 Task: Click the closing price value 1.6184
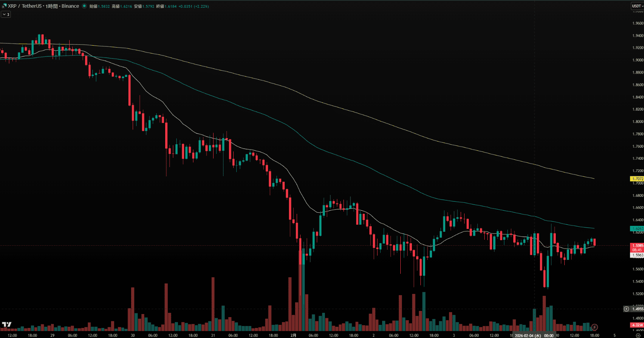click(170, 6)
